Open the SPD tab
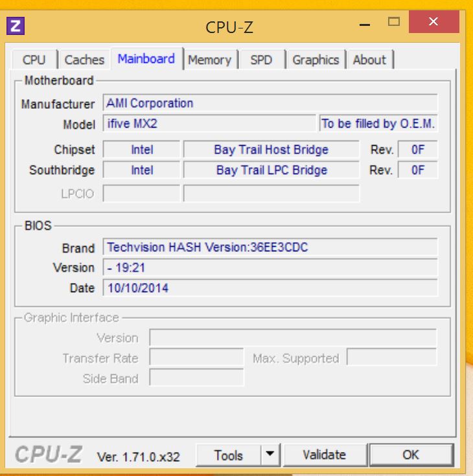The image size is (473, 476). pos(261,60)
